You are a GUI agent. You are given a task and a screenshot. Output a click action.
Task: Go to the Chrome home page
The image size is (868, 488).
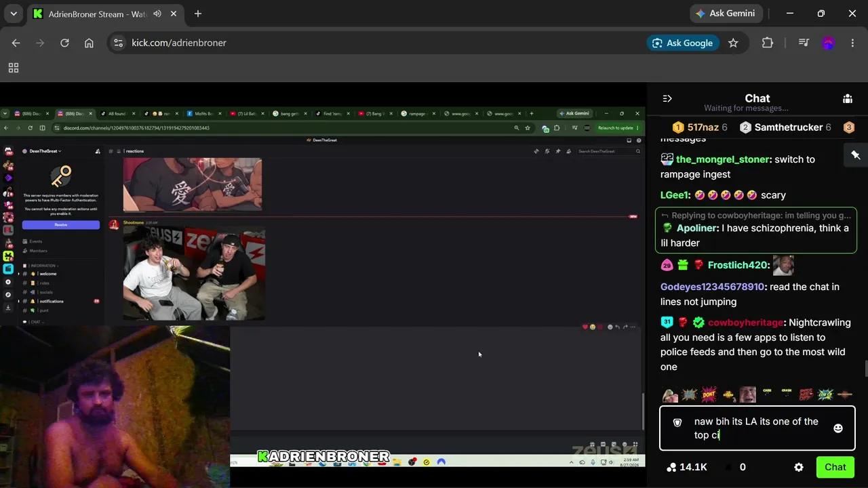(x=89, y=43)
